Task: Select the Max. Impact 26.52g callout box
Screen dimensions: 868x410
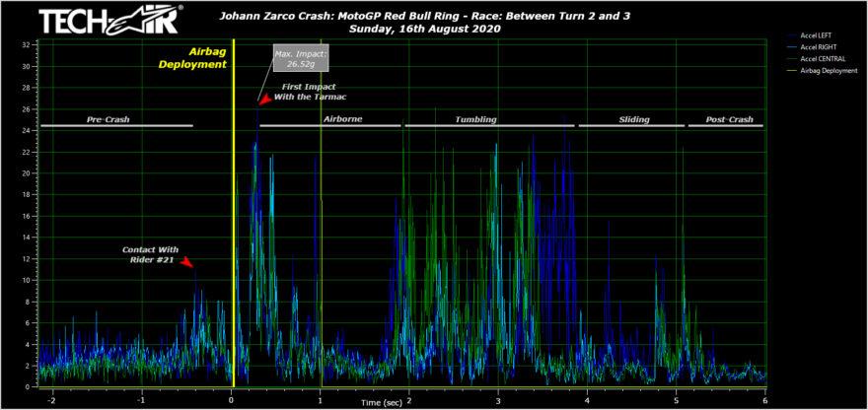Action: click(301, 57)
